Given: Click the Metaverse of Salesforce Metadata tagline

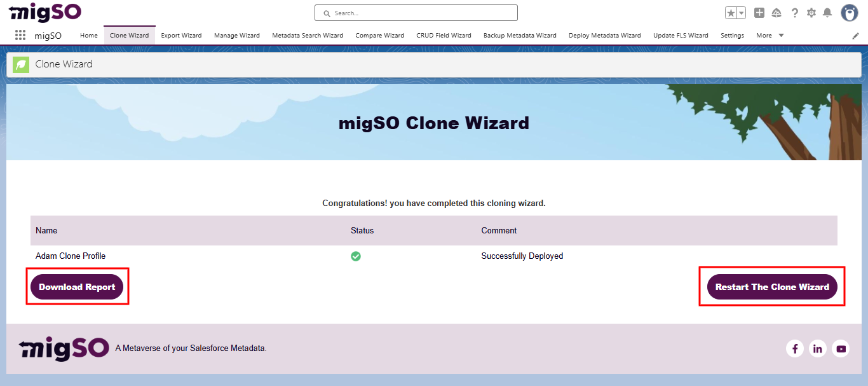Looking at the screenshot, I should [x=191, y=348].
